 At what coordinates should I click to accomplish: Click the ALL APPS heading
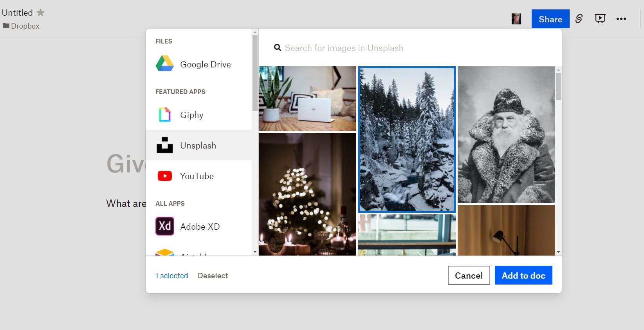170,203
